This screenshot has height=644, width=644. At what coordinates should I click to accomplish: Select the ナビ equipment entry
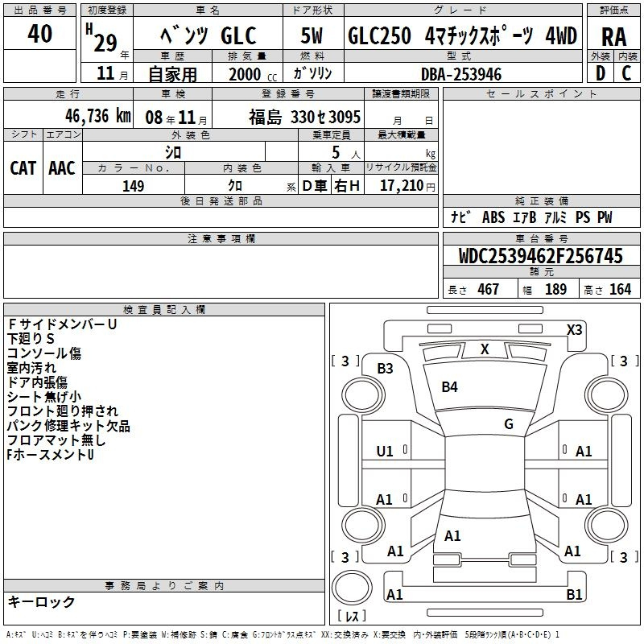460,217
